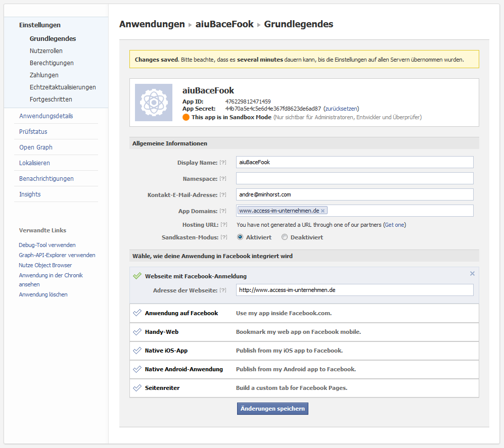504x448 pixels.
Task: Go to Anwendungsdetails in sidebar
Action: (x=46, y=116)
